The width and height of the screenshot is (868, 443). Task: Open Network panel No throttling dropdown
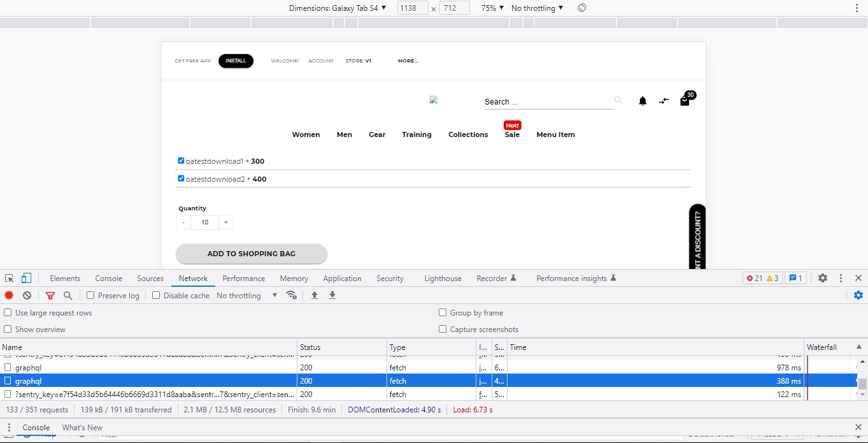click(247, 295)
